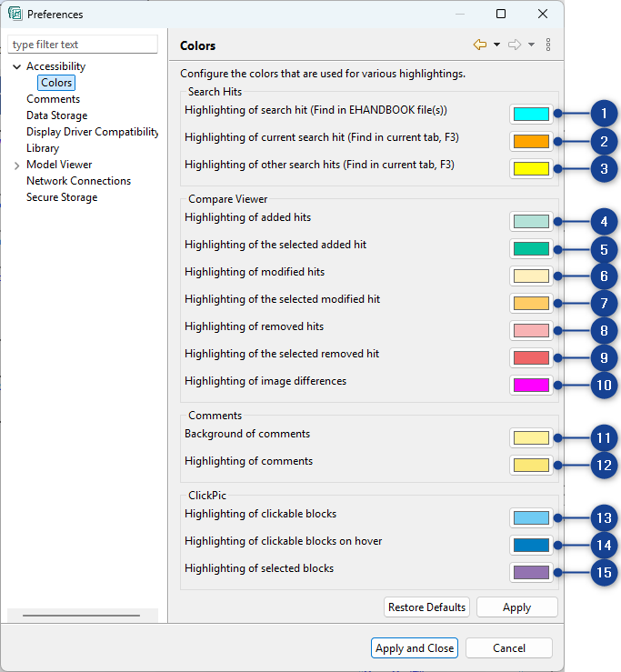Change the selected added hit color
Screen dimensions: 621x672
[x=531, y=248]
